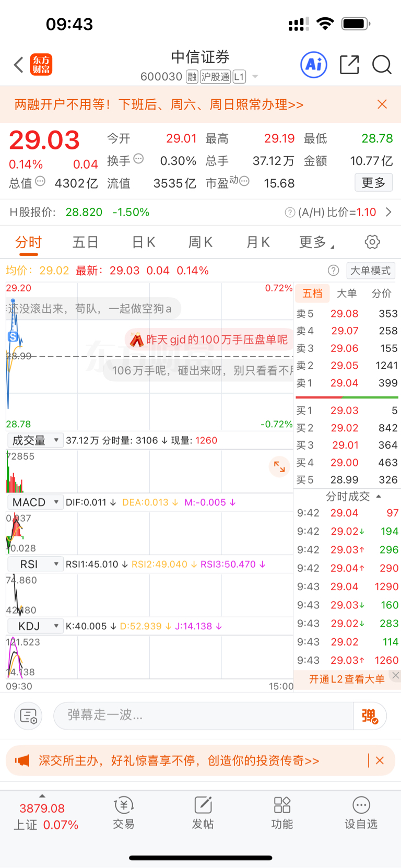Screen dimensions: 401x868
Task: Close the 两融开户 promo banner
Action: pyautogui.click(x=382, y=104)
